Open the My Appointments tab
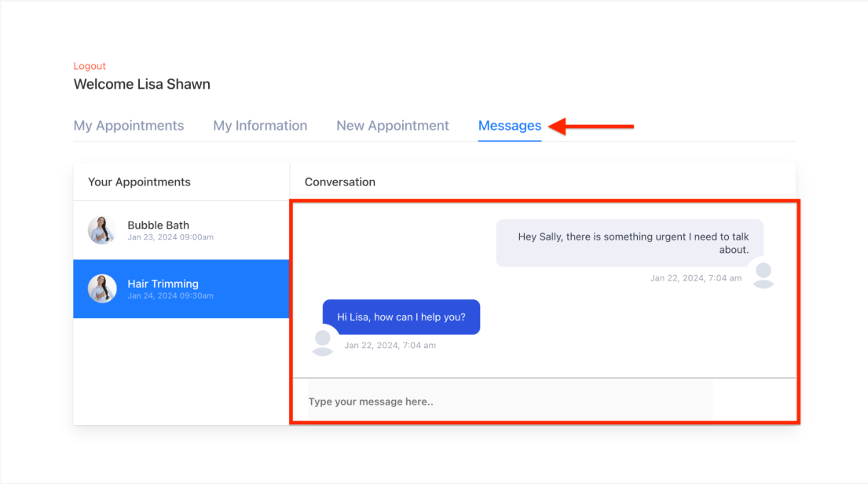 (128, 126)
